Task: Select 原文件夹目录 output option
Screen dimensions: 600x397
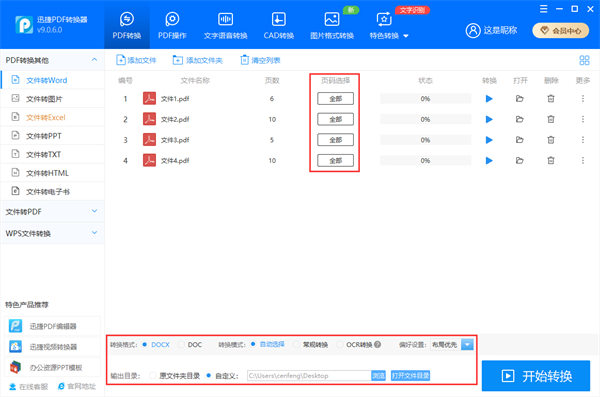Action: [x=175, y=376]
